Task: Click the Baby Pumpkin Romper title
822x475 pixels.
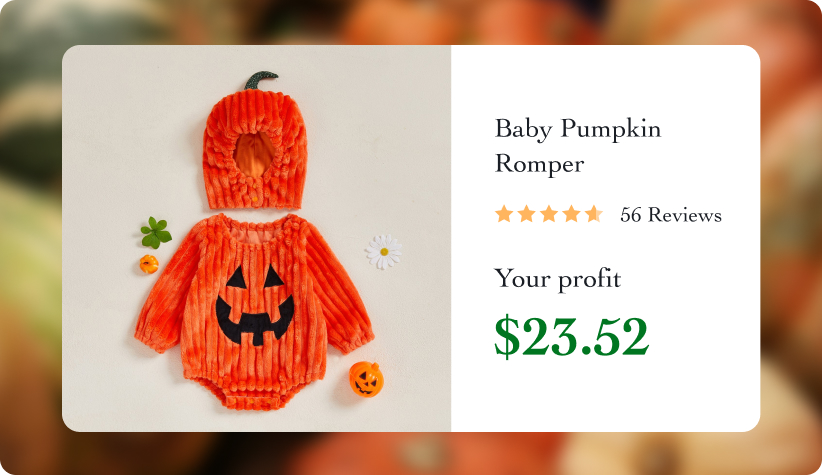Action: [578, 146]
